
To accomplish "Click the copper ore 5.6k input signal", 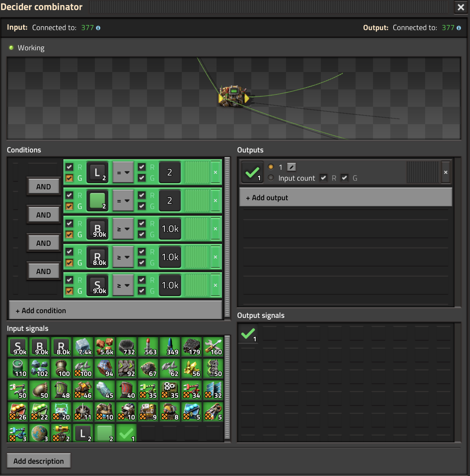I will tap(105, 347).
